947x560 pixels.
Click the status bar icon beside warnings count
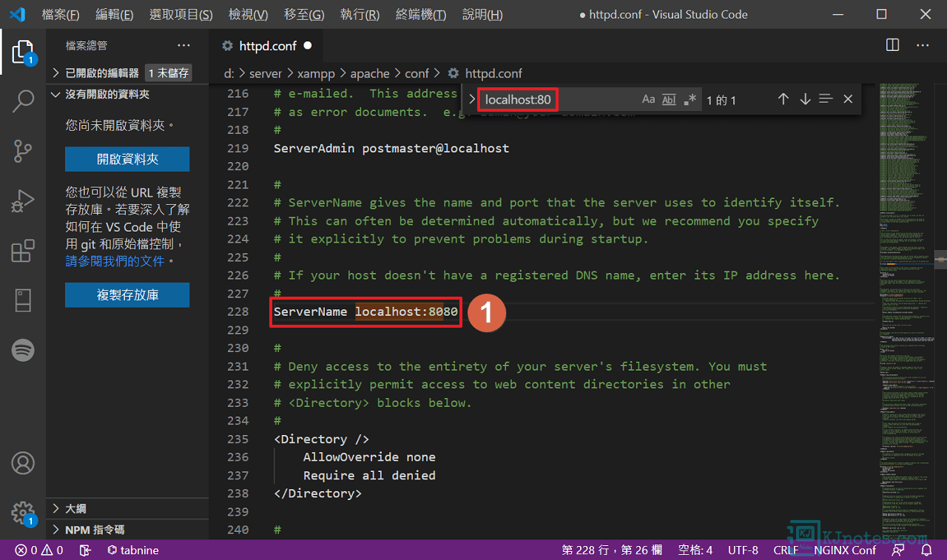86,550
